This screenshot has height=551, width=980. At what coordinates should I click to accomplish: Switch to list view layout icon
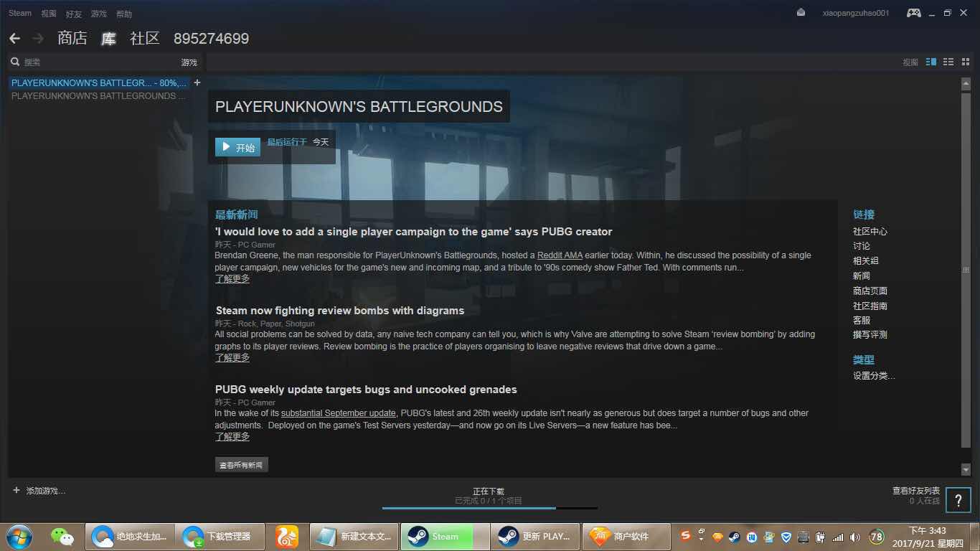tap(948, 62)
